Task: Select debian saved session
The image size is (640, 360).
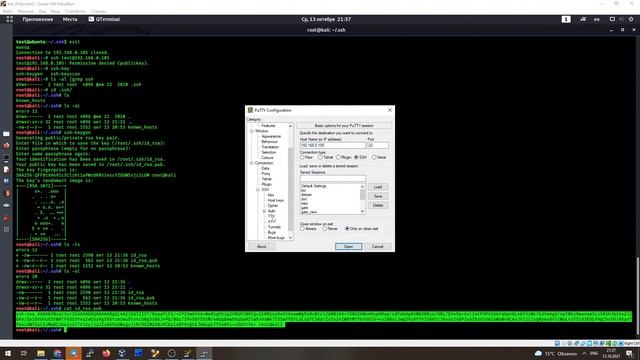Action: (307, 195)
